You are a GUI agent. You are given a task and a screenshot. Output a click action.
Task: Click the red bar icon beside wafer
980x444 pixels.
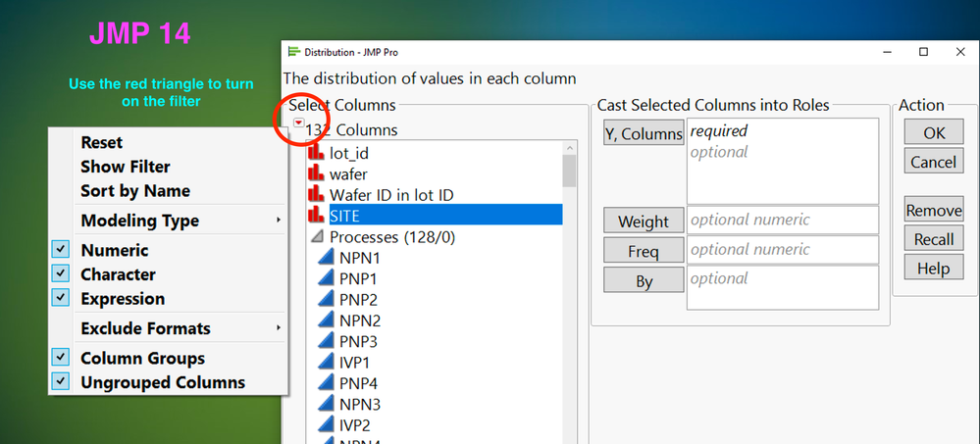point(316,174)
